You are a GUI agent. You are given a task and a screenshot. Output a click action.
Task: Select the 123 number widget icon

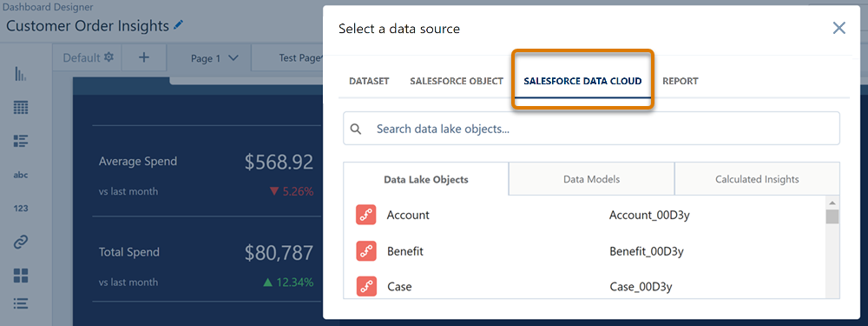tap(21, 209)
